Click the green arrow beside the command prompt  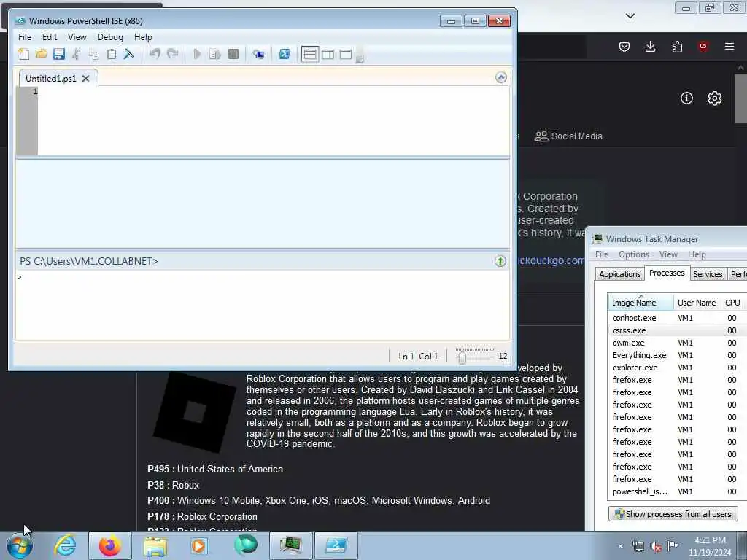click(500, 261)
